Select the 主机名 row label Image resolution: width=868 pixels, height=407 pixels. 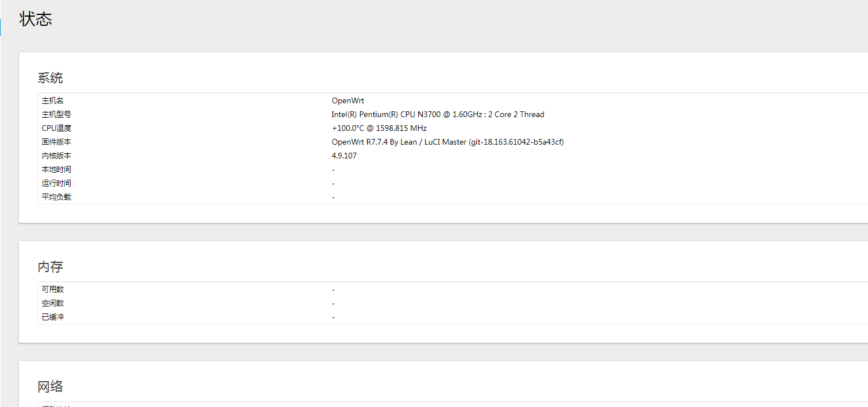pyautogui.click(x=53, y=100)
